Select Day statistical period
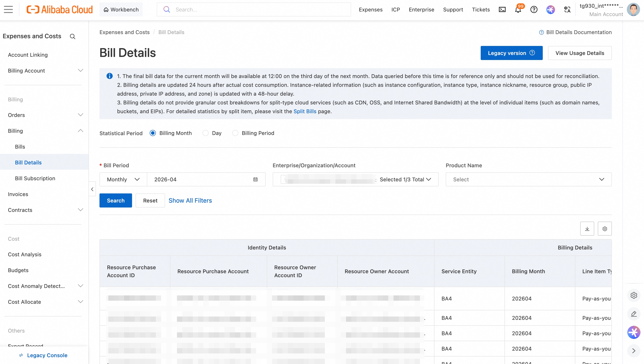This screenshot has height=364, width=644. [x=206, y=133]
